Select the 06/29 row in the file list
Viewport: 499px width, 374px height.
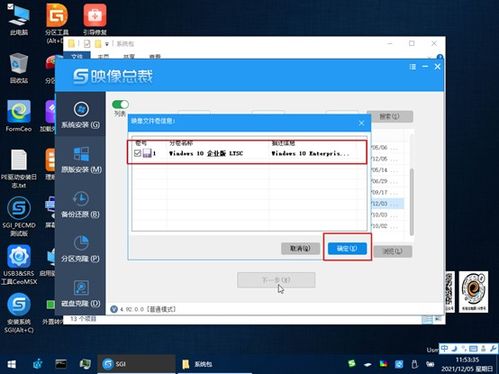[x=387, y=181]
